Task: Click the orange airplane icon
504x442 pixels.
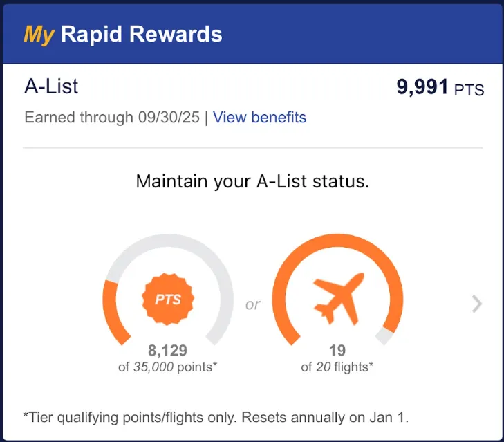Action: coord(337,299)
